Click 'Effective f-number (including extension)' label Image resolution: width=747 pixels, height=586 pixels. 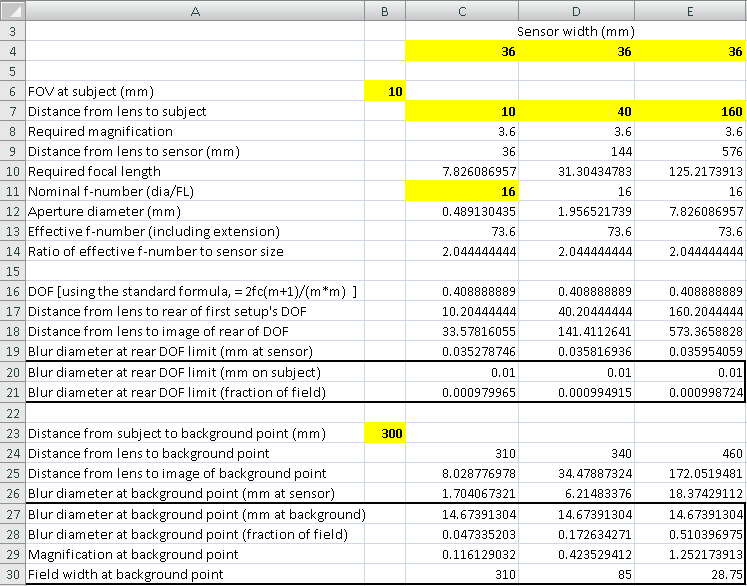(x=154, y=231)
